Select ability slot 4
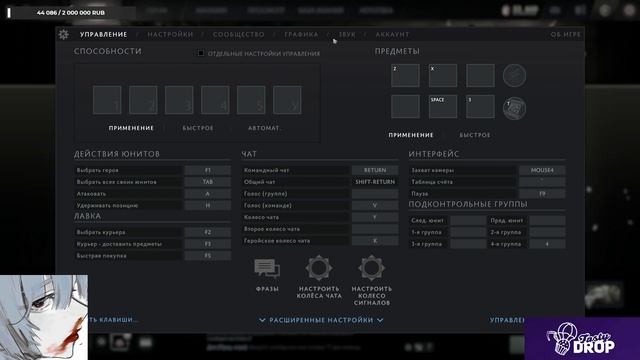The height and width of the screenshot is (360, 640). coord(215,100)
